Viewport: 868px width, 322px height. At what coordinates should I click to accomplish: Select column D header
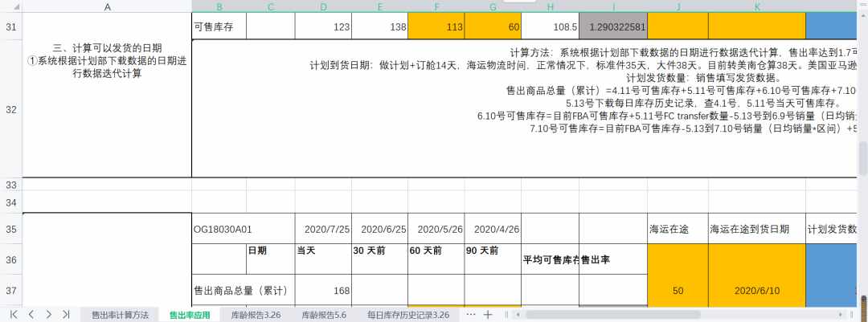click(x=323, y=6)
